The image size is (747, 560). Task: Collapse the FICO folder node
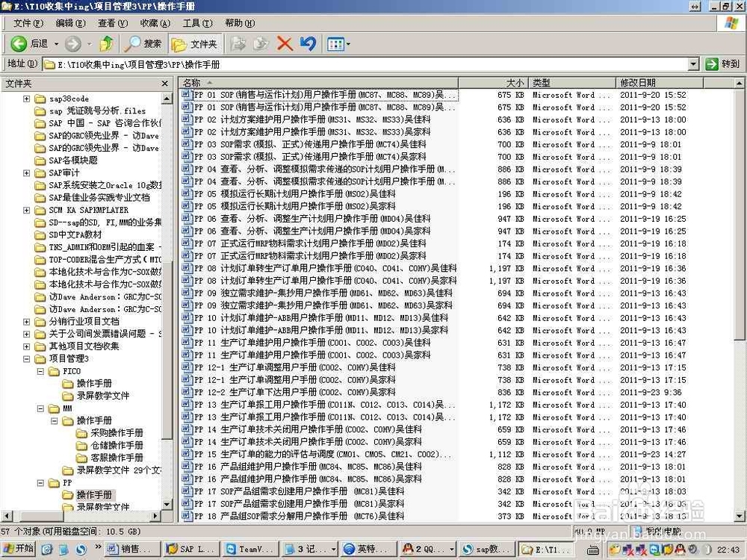tap(40, 371)
